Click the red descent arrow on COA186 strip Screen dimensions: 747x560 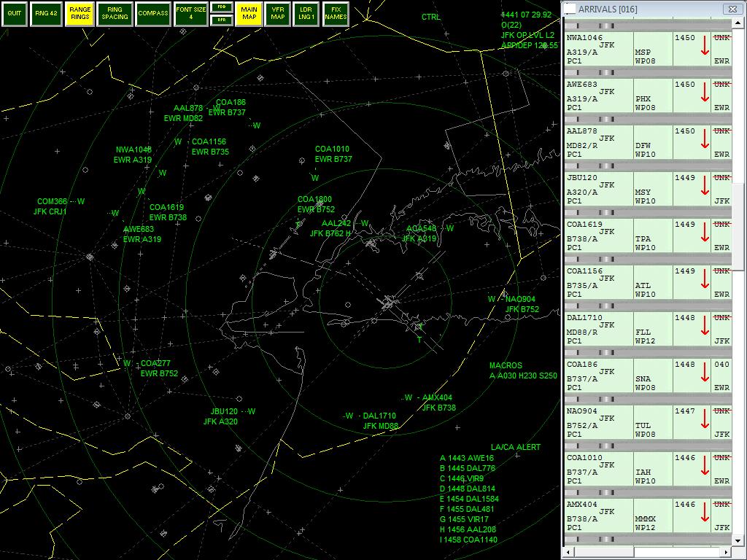[705, 373]
